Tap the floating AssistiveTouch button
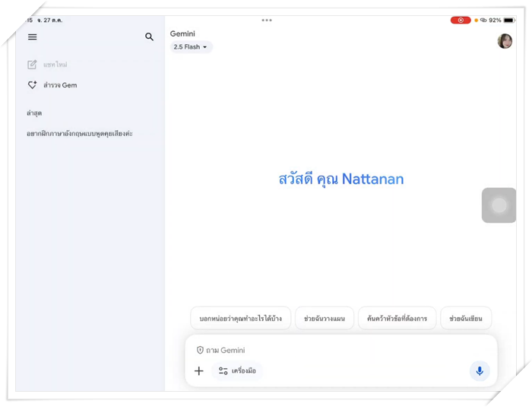Viewport: 532px width, 407px height. 499,205
